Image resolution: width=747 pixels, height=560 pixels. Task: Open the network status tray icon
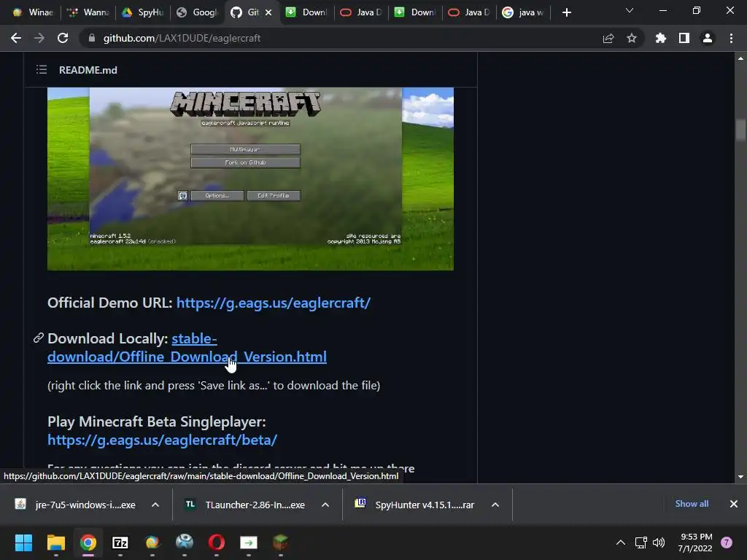tap(640, 542)
